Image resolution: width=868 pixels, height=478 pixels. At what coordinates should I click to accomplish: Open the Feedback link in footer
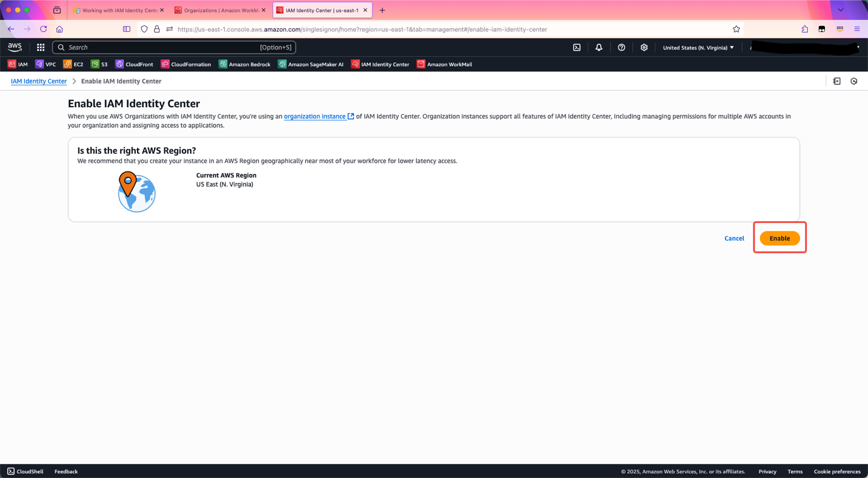(x=66, y=471)
